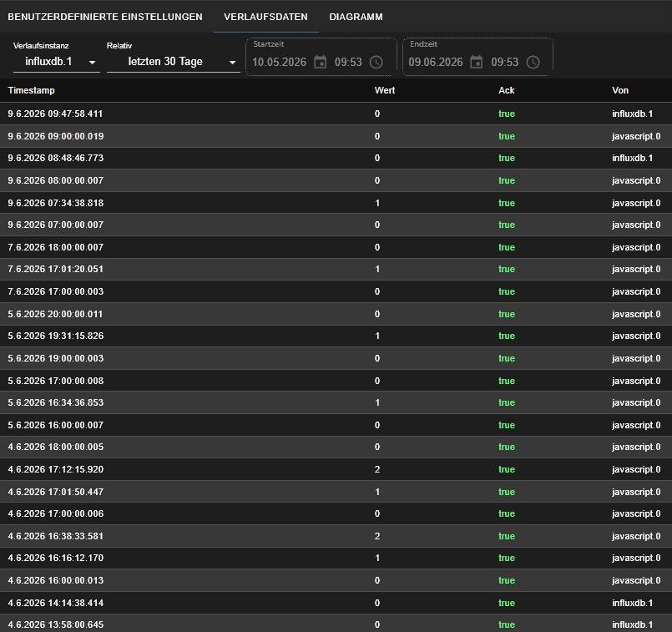Click Wert 1 in the 9.6.2026 07:34:38.818 row
This screenshot has width=672, height=632.
tap(377, 203)
